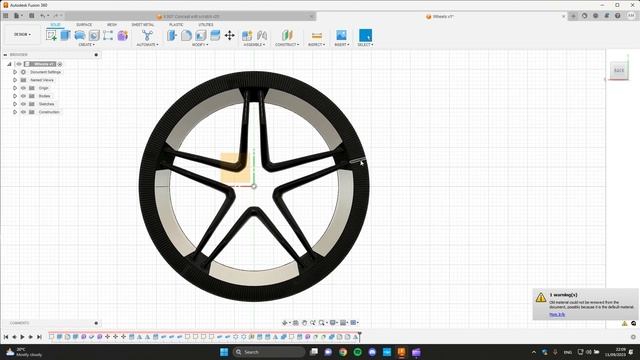This screenshot has width=640, height=360.
Task: Select the Rectangular Pattern tool
Action: [x=108, y=36]
